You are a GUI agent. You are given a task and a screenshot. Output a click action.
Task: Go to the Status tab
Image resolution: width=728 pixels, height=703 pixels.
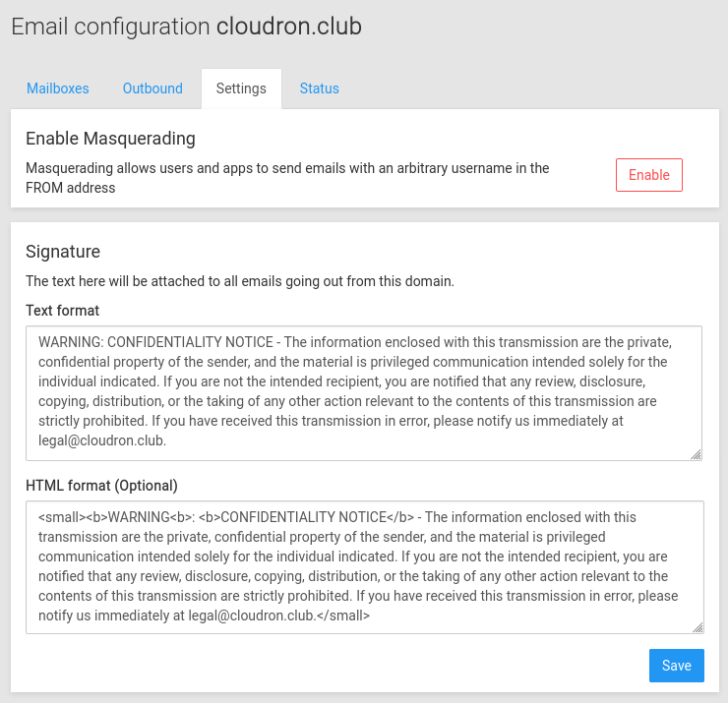pyautogui.click(x=319, y=88)
